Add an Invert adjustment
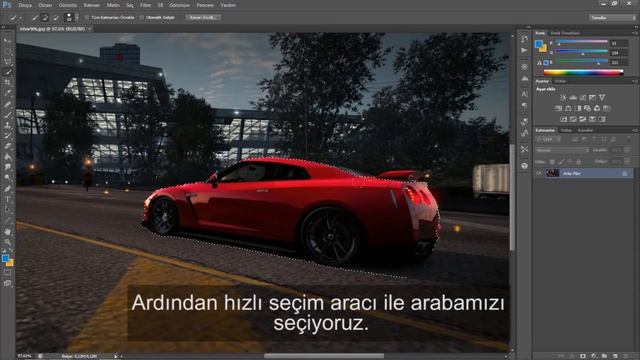 (x=564, y=119)
